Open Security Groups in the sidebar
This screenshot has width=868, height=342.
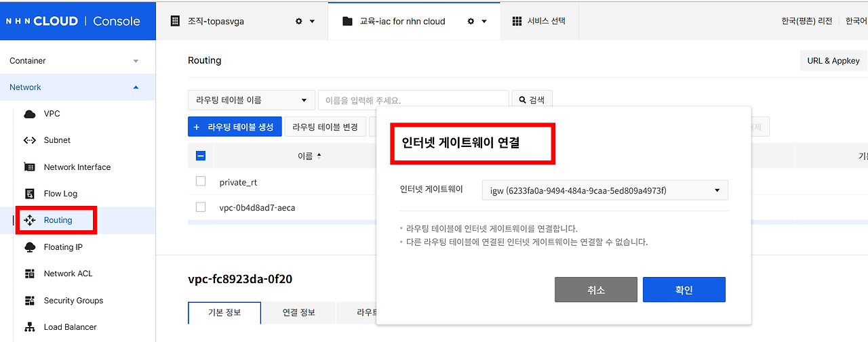(73, 301)
